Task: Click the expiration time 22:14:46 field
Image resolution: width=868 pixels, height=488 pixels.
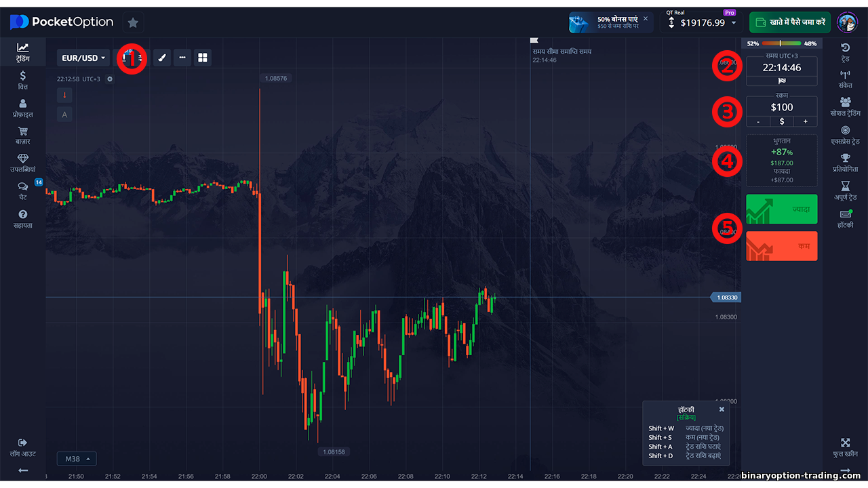Action: pos(781,68)
